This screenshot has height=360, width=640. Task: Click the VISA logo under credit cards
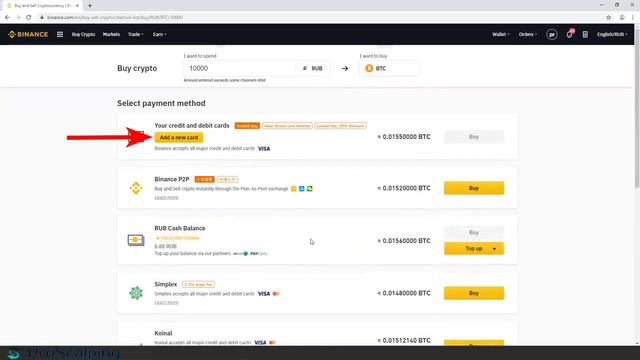tap(264, 149)
